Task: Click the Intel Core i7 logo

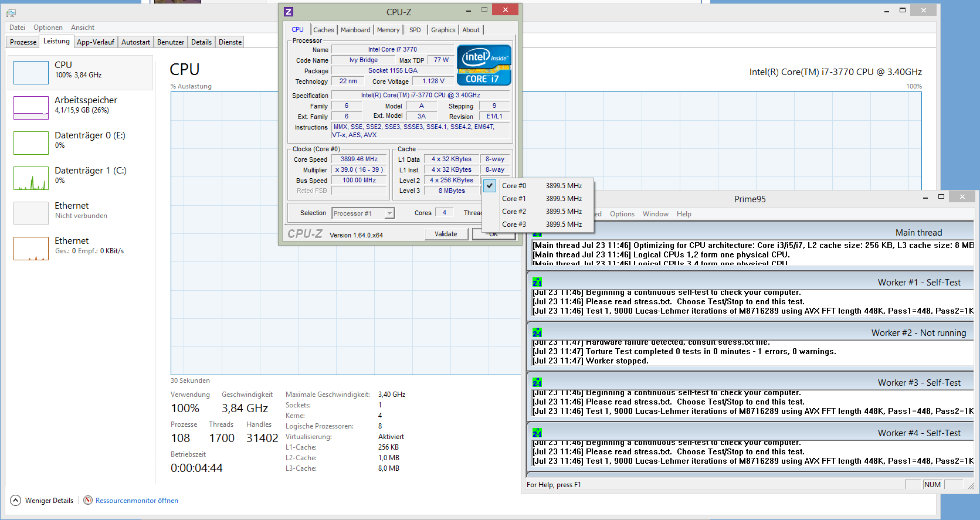Action: click(484, 65)
